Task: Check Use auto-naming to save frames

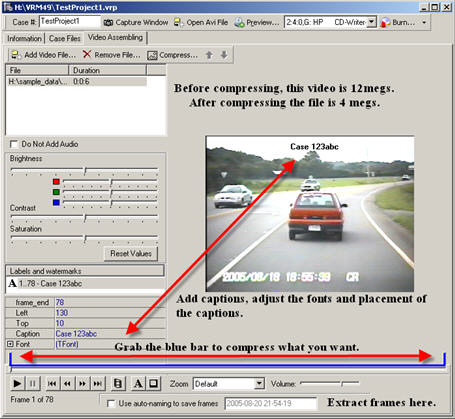Action: click(111, 404)
